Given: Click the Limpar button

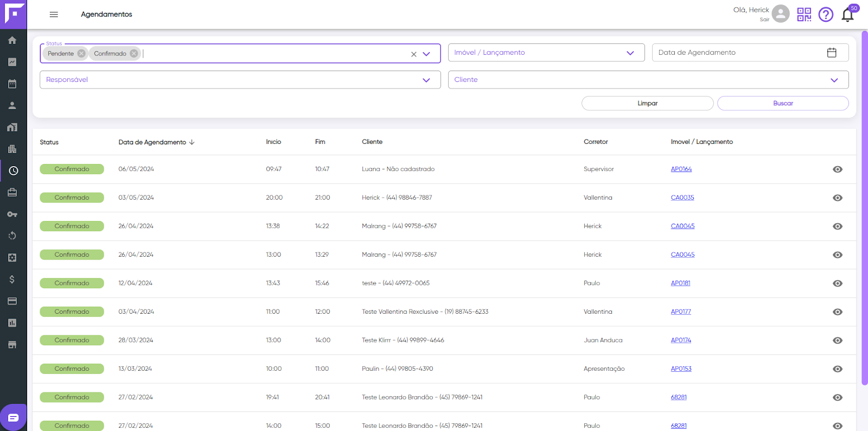Looking at the screenshot, I should [x=648, y=103].
